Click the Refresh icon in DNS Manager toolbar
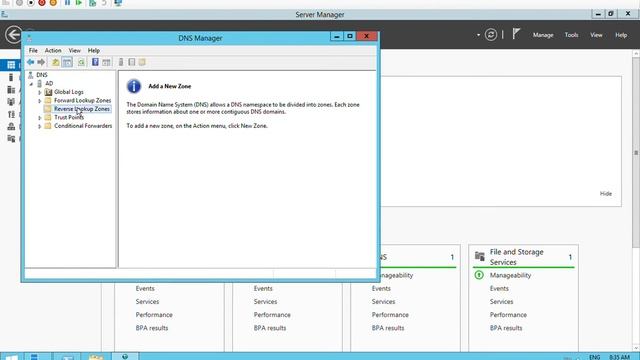 click(81, 62)
